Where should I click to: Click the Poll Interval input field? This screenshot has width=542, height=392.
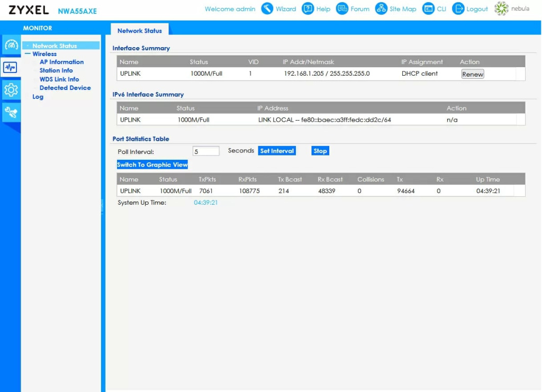tap(206, 151)
